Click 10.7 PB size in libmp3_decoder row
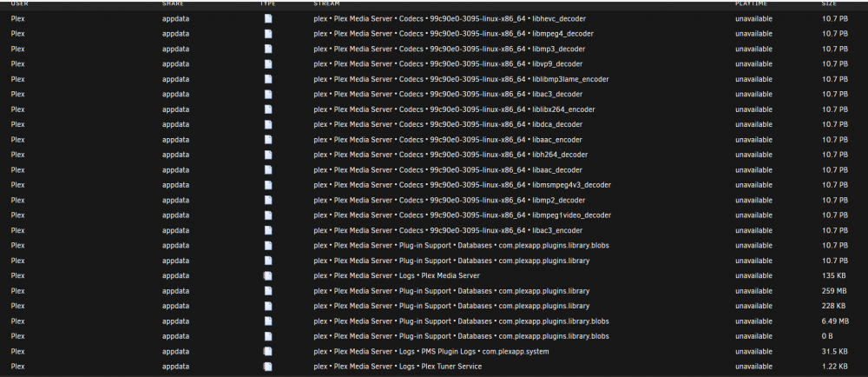Image resolution: width=868 pixels, height=377 pixels. click(835, 49)
